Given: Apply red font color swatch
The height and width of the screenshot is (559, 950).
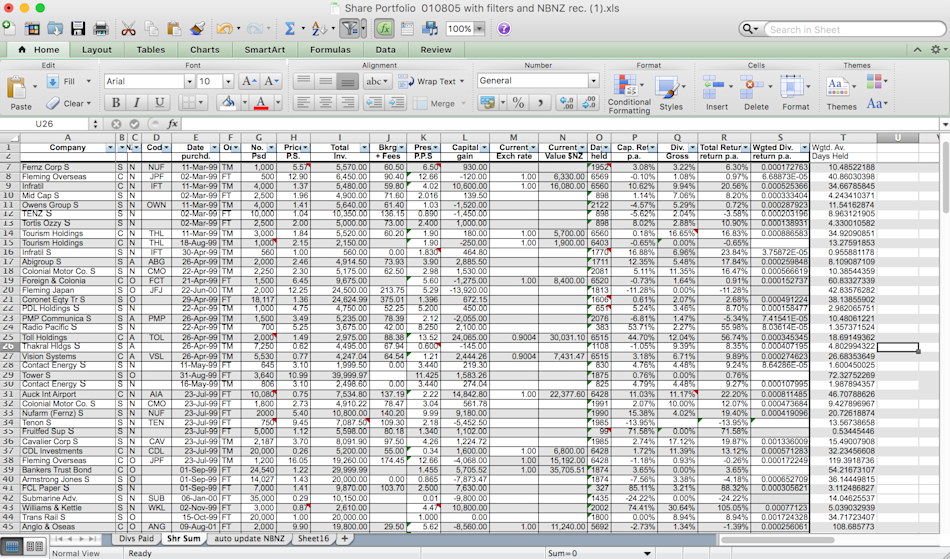Looking at the screenshot, I should coord(261,102).
